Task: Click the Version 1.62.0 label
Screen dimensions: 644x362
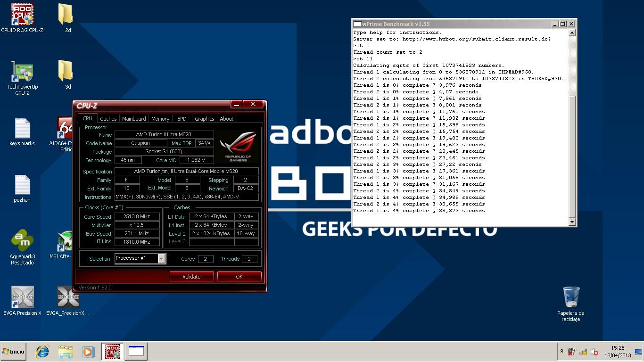Action: point(95,288)
